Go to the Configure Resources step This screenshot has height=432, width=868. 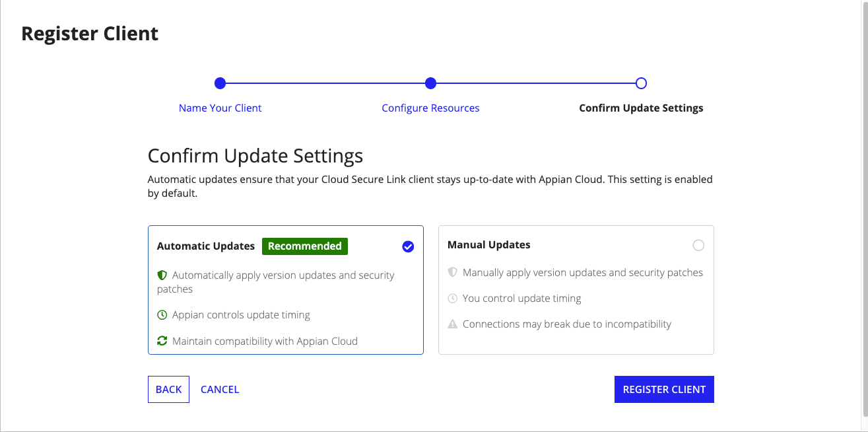click(x=430, y=108)
